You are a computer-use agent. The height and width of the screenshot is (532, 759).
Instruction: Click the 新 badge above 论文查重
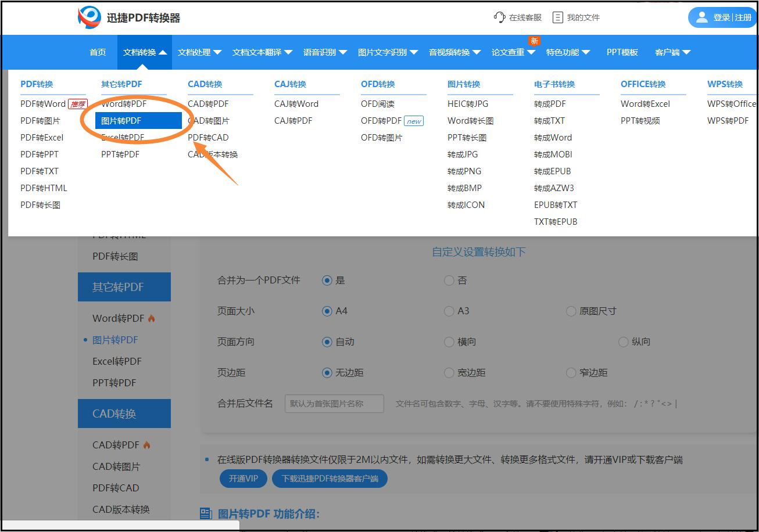534,40
